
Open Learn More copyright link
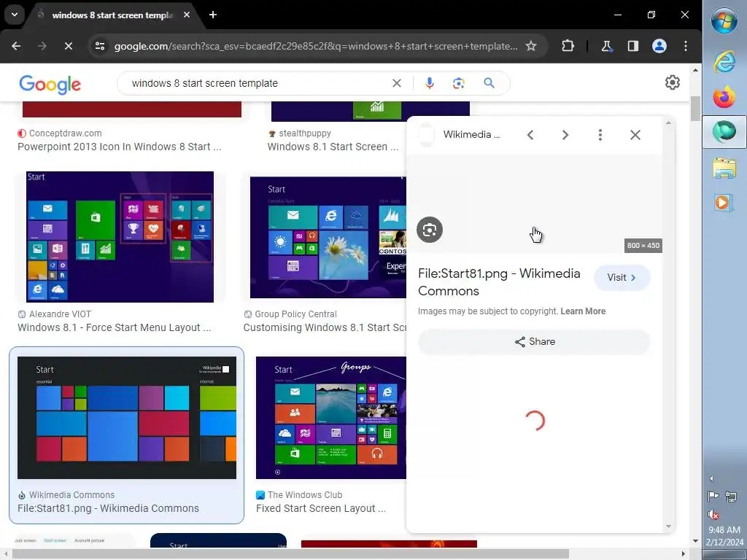(583, 311)
